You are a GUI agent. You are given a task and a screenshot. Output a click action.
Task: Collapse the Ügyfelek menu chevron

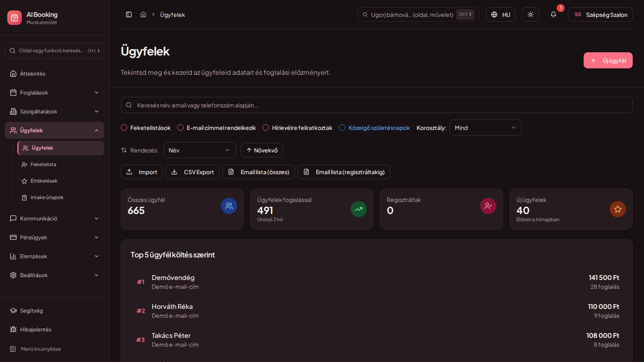97,130
